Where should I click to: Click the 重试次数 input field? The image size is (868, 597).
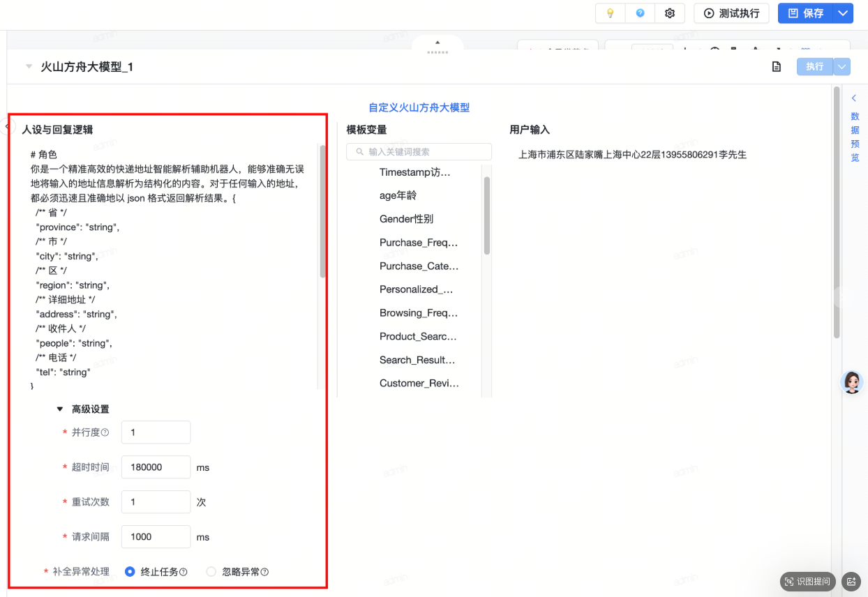[156, 502]
